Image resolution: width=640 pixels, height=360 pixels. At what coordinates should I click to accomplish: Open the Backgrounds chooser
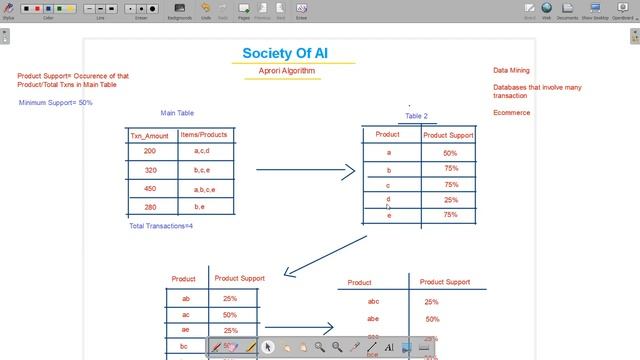coord(180,10)
